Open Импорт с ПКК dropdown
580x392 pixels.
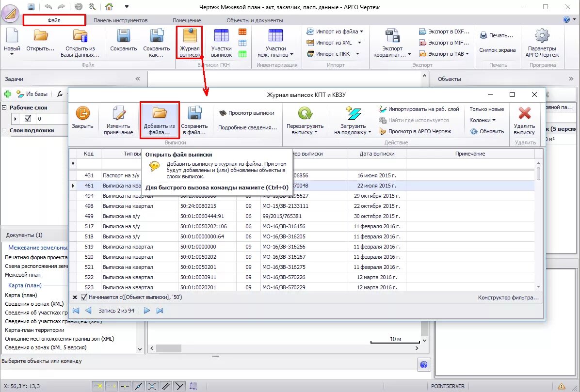pyautogui.click(x=357, y=54)
